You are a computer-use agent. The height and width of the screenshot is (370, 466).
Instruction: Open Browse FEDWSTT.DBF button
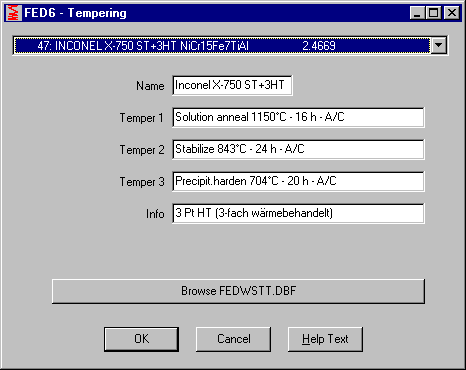click(x=238, y=291)
